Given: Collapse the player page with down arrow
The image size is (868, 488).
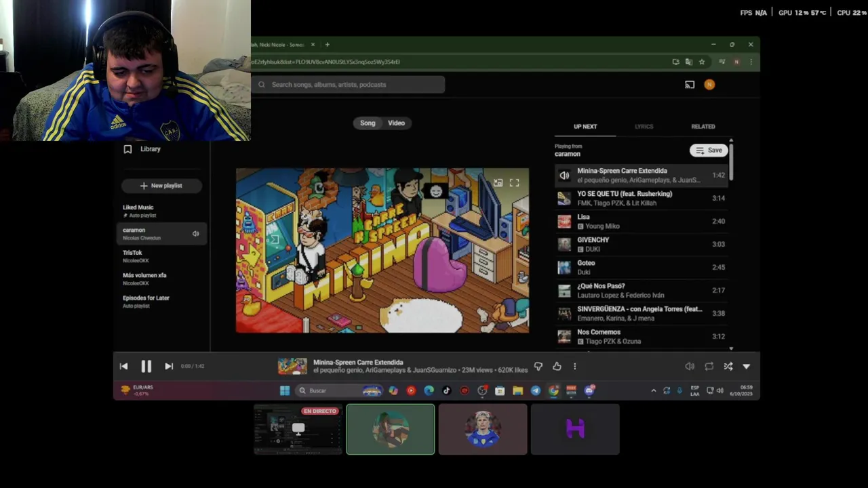Looking at the screenshot, I should click(747, 367).
